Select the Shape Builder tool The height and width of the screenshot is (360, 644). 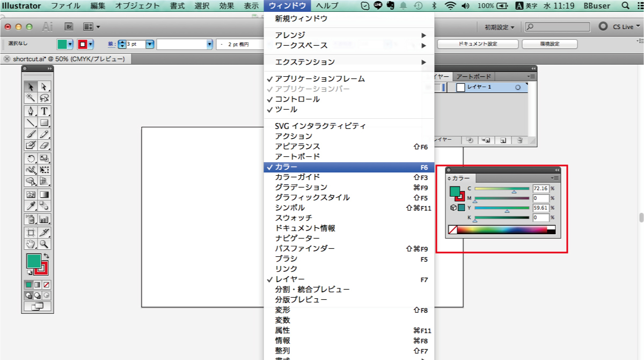click(31, 181)
